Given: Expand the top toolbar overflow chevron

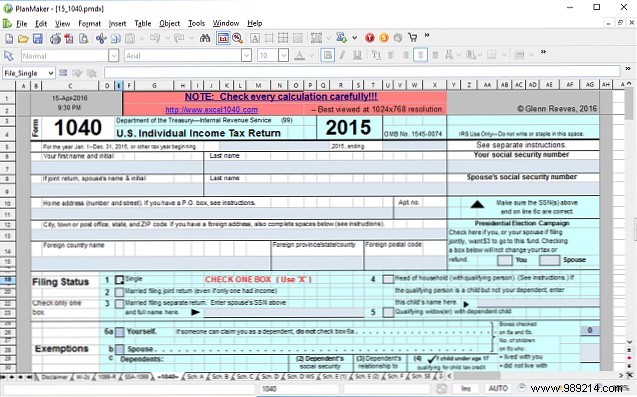Looking at the screenshot, I should pyautogui.click(x=427, y=36).
